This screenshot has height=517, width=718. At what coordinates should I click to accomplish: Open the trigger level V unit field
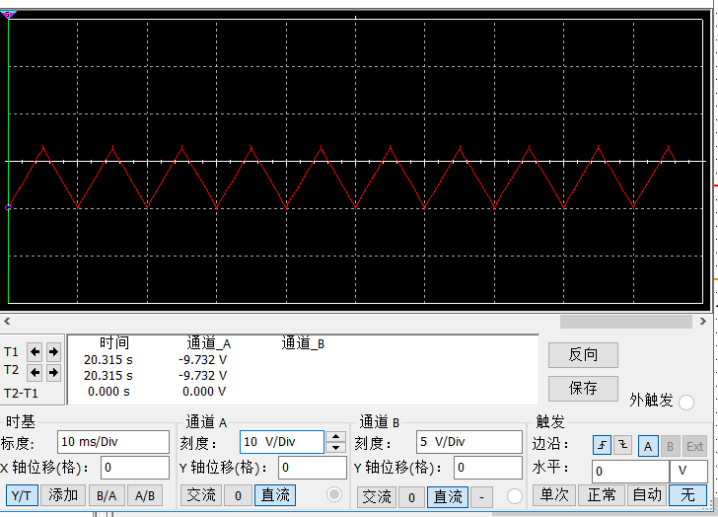(x=689, y=471)
